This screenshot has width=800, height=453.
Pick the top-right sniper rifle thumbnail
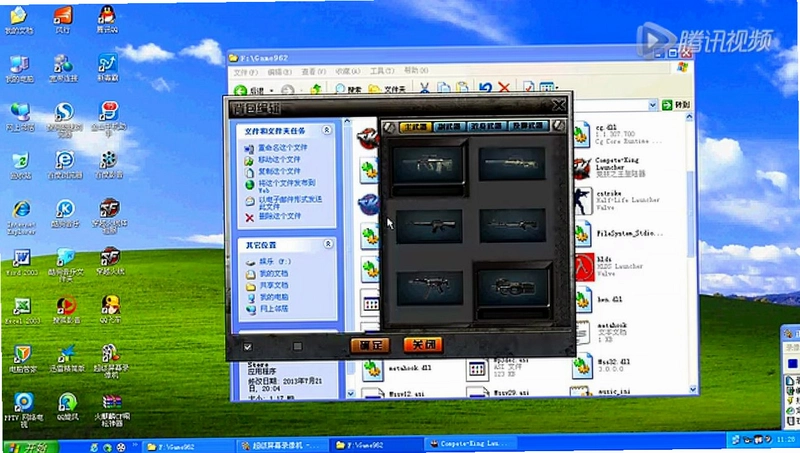tap(512, 164)
